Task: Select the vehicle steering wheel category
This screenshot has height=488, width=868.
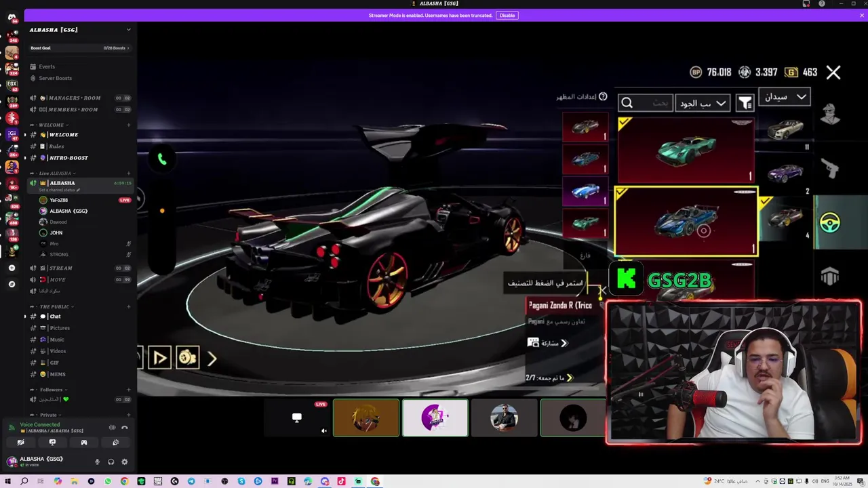Action: (x=830, y=222)
